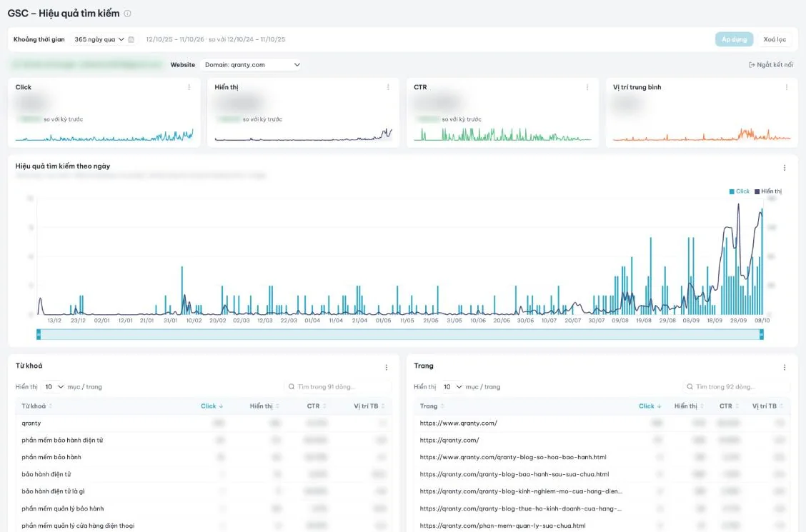806x532 pixels.
Task: Open the Domain: qranty.com website dropdown
Action: [x=252, y=65]
